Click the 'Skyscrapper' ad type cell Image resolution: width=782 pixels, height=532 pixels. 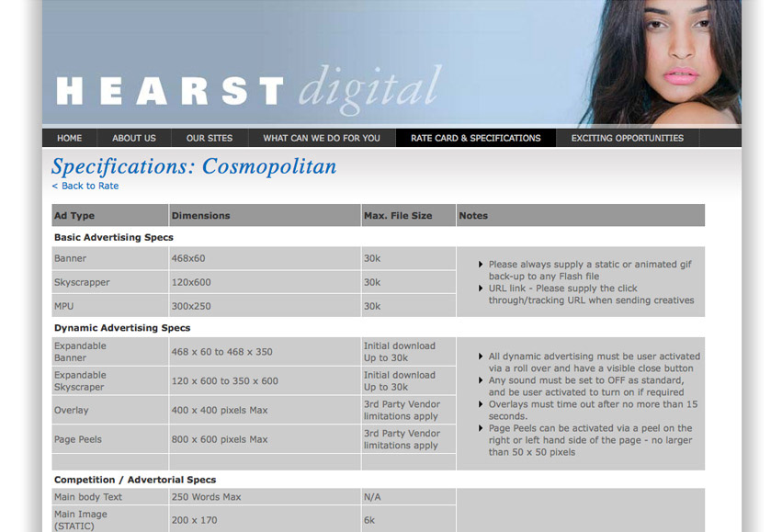pos(109,282)
